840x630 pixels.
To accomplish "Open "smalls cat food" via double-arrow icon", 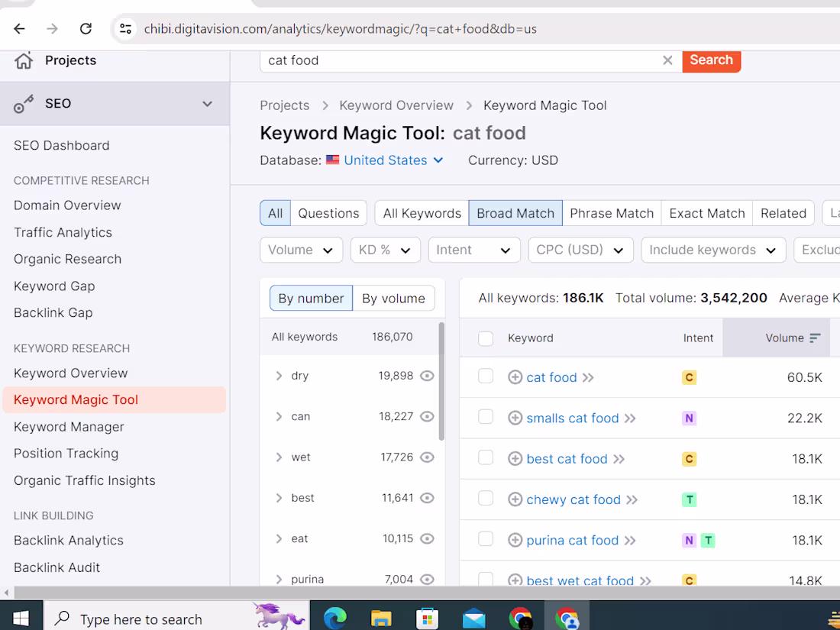I will (631, 418).
